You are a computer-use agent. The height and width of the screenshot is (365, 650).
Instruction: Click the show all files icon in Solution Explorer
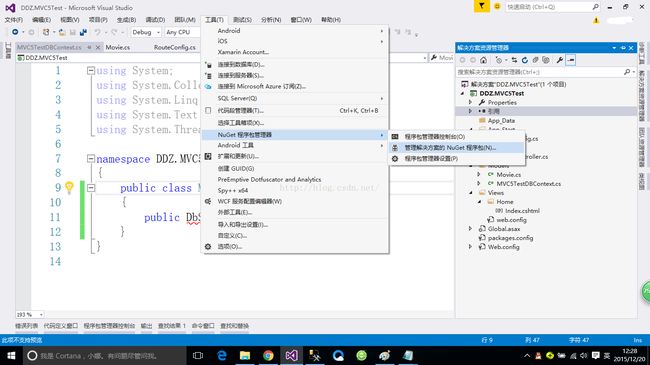point(546,60)
